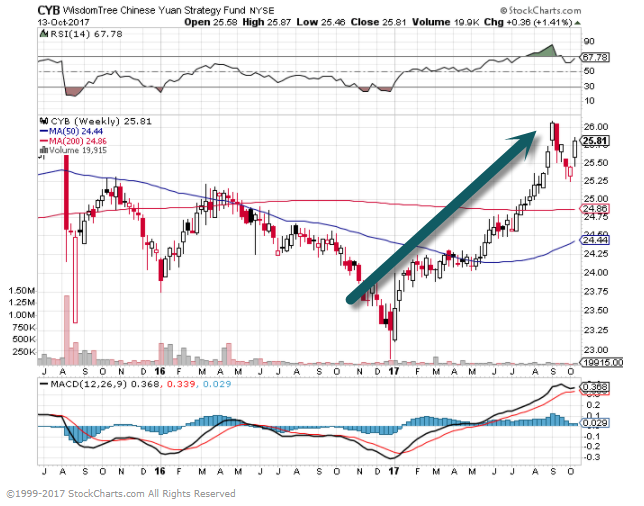Click the 19915.00 volume axis tag
The height and width of the screenshot is (506, 644).
[602, 363]
